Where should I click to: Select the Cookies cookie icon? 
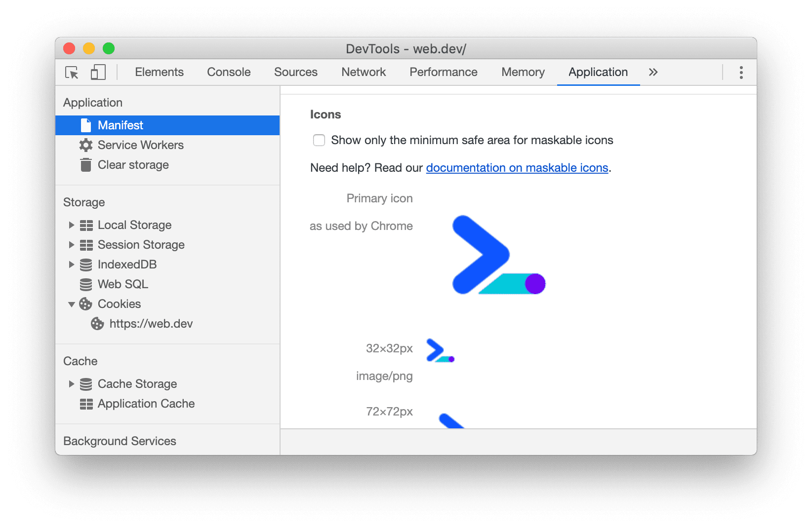(x=85, y=304)
